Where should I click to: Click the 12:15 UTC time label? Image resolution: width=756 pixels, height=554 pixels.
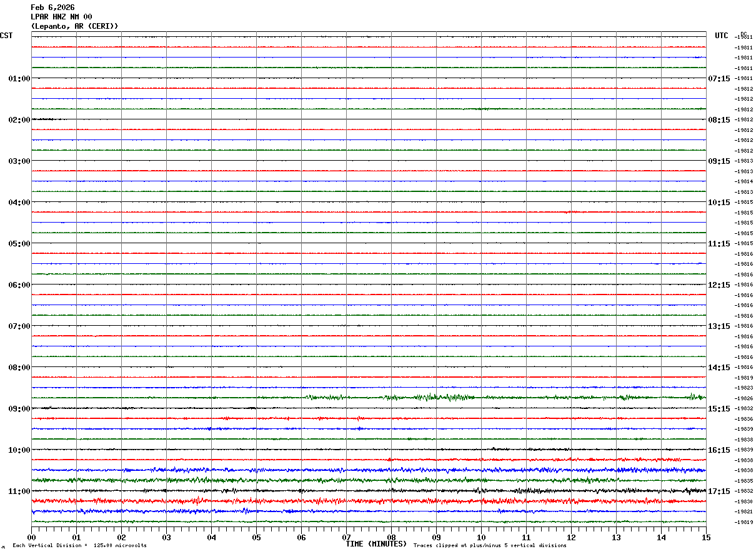tap(719, 285)
